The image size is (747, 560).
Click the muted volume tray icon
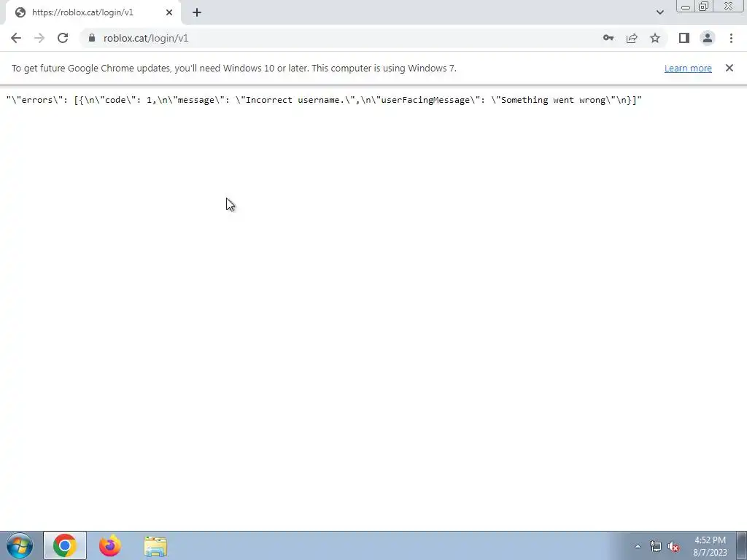(673, 547)
